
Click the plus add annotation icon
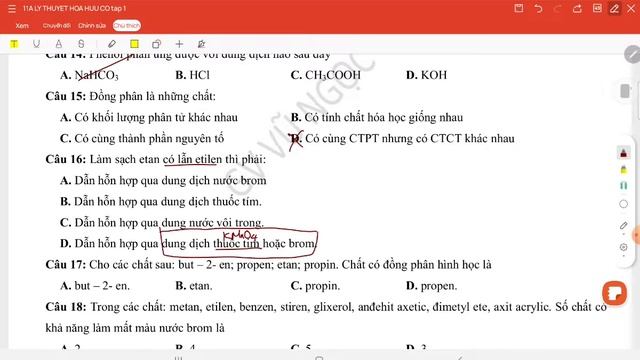click(179, 44)
